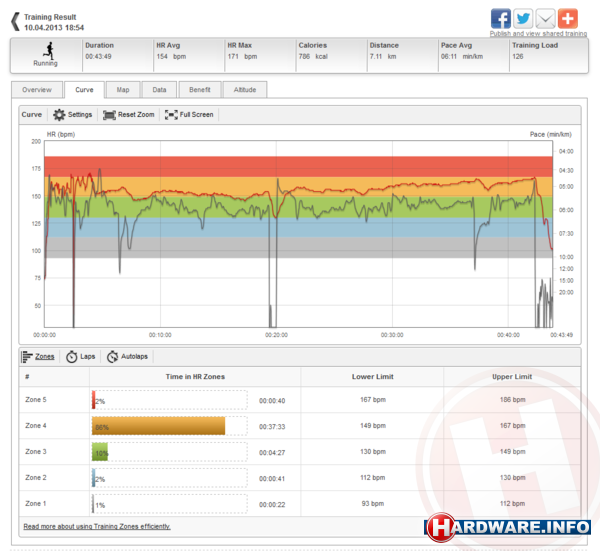Click the blue zone band in chart
This screenshot has width=600, height=551.
click(298, 228)
